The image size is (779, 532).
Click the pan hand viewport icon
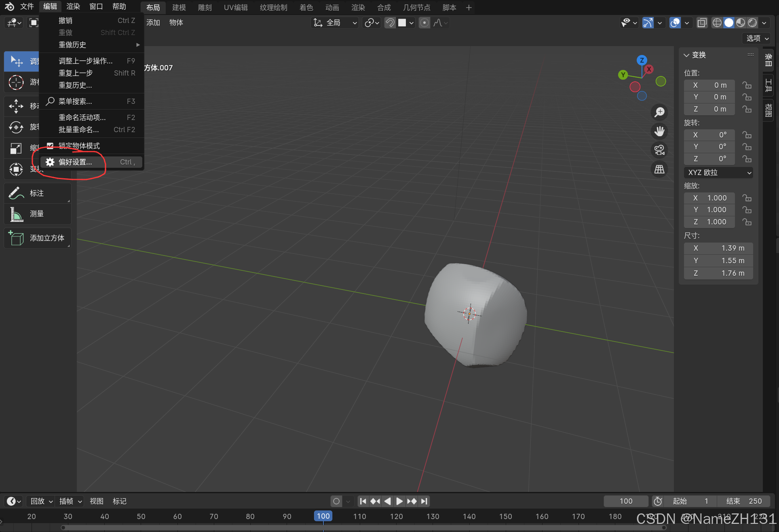point(659,131)
